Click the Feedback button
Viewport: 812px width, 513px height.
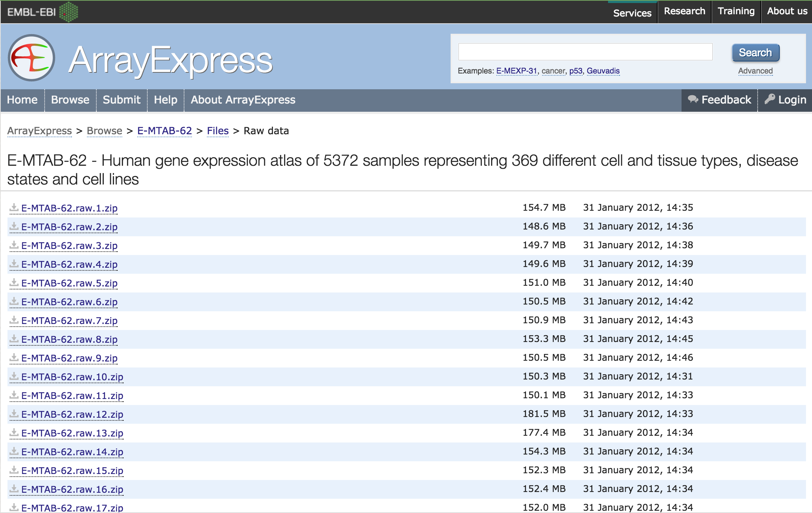pyautogui.click(x=719, y=100)
